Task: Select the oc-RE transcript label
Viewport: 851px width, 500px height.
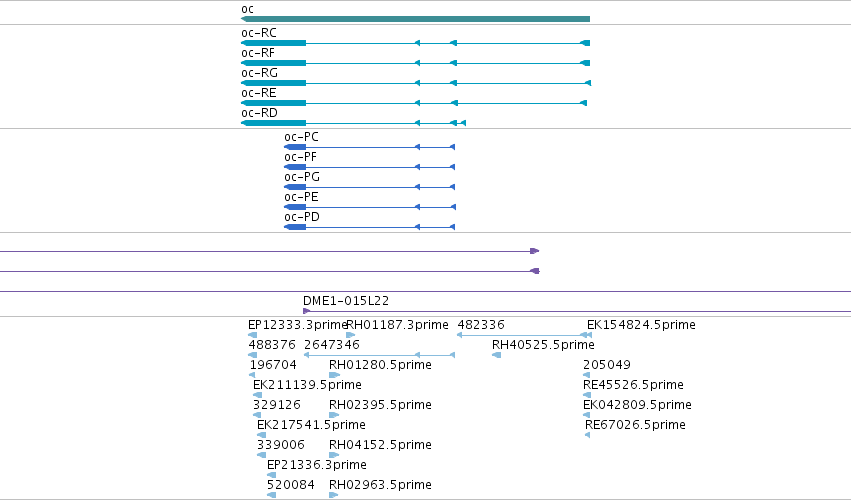Action: tap(259, 93)
